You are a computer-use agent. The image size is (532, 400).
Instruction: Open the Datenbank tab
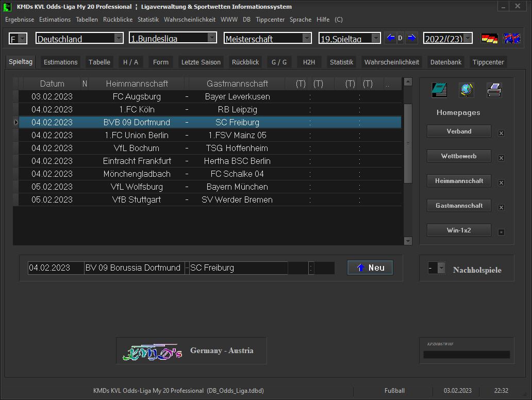pos(446,62)
